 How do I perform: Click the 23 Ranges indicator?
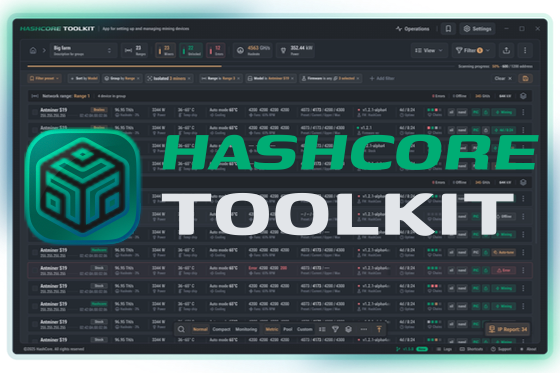click(134, 50)
